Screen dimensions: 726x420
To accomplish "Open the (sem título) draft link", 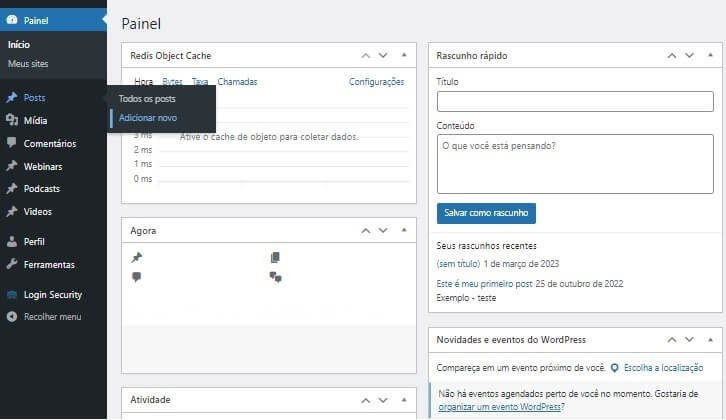I will pos(458,263).
